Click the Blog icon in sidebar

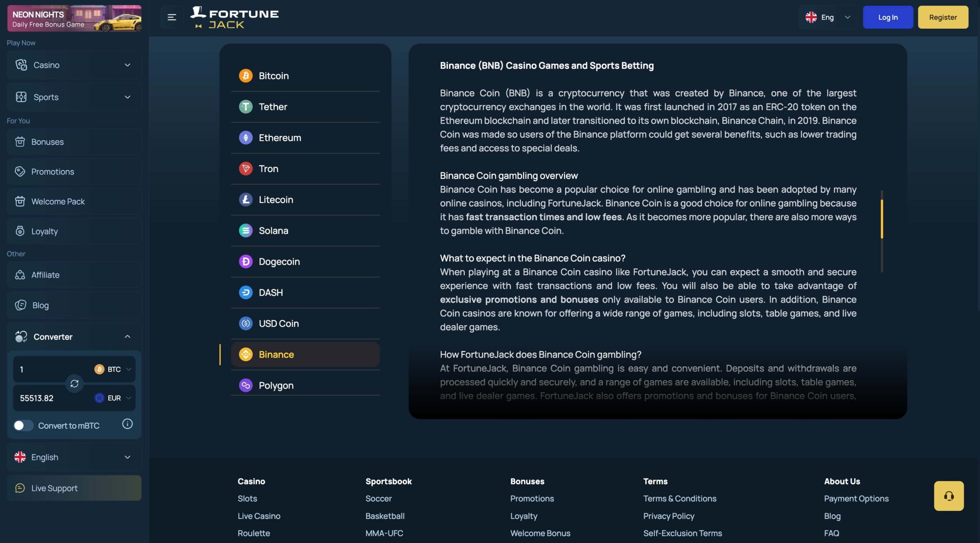pyautogui.click(x=20, y=305)
